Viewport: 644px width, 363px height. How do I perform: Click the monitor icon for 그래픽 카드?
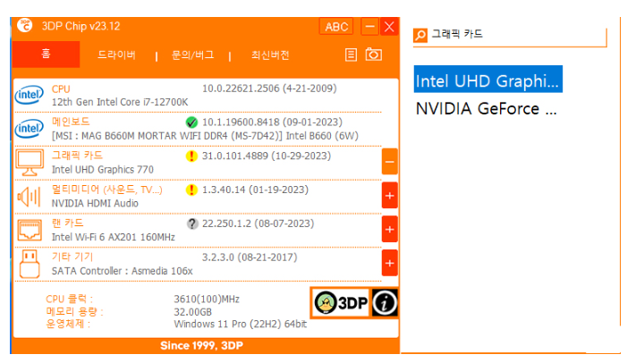point(30,163)
